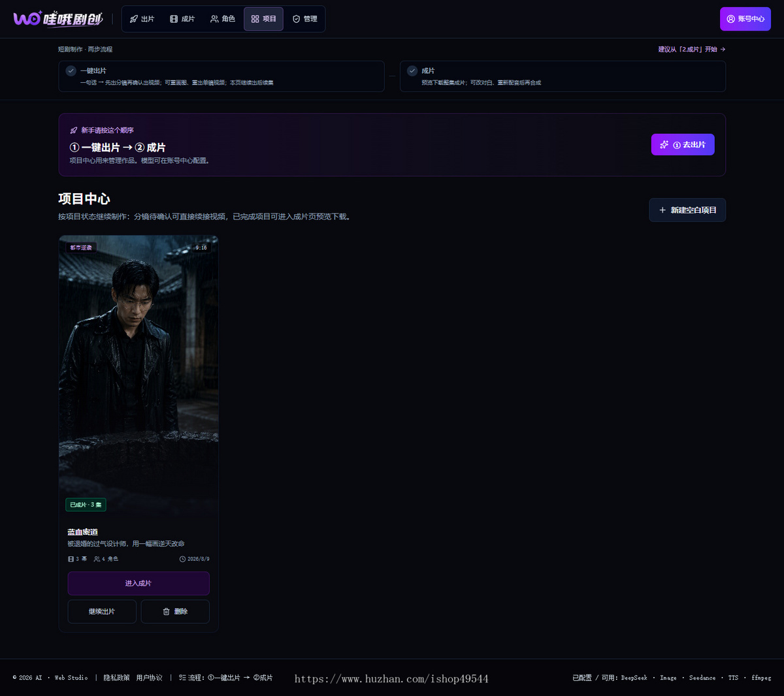Click the film icon beside episode count
Viewport: 784px width, 696px height.
(x=71, y=559)
